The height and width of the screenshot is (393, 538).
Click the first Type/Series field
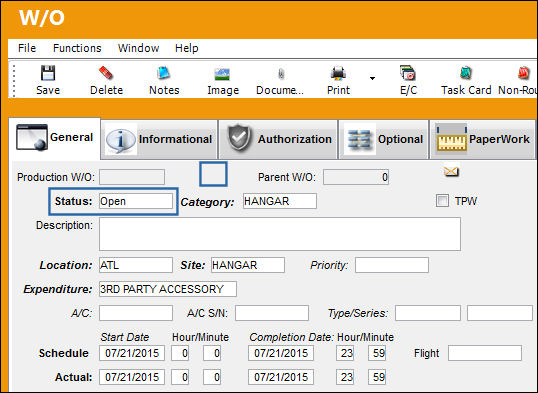click(x=428, y=313)
